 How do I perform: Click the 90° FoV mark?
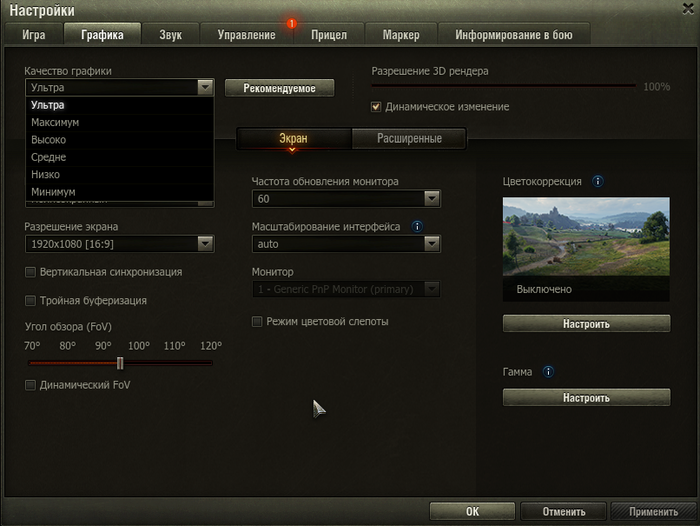[x=103, y=346]
